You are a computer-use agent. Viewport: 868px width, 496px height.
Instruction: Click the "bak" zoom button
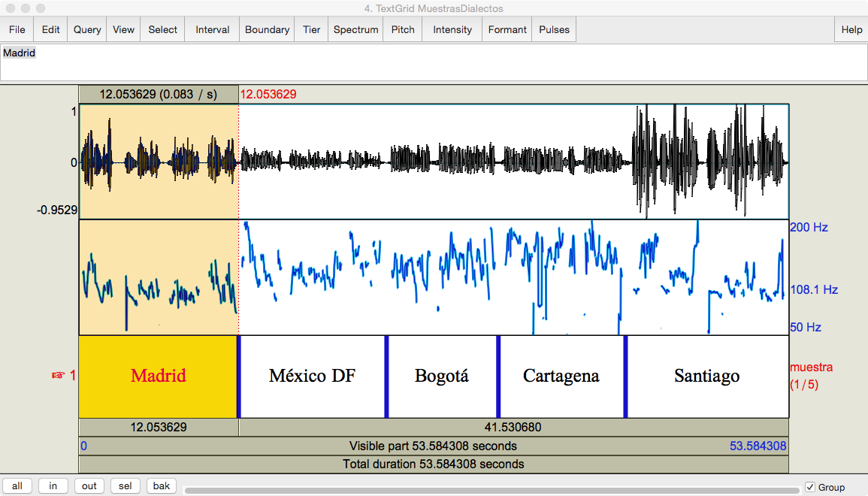pyautogui.click(x=161, y=485)
